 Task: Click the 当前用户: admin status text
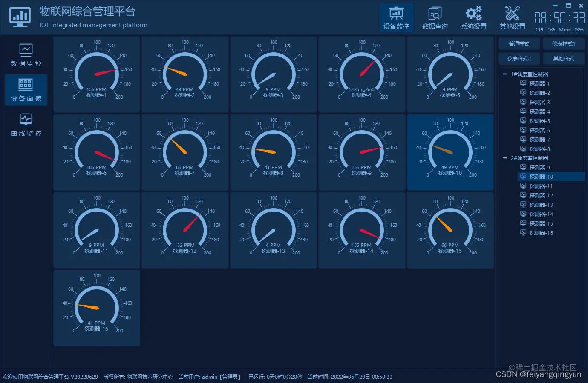[210, 377]
